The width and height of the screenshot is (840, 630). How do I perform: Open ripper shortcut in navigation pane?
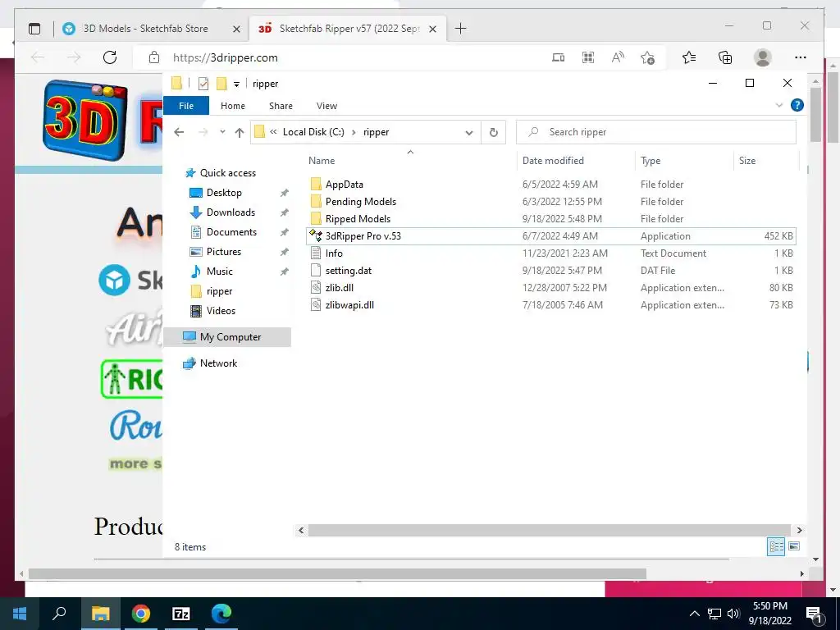(219, 291)
